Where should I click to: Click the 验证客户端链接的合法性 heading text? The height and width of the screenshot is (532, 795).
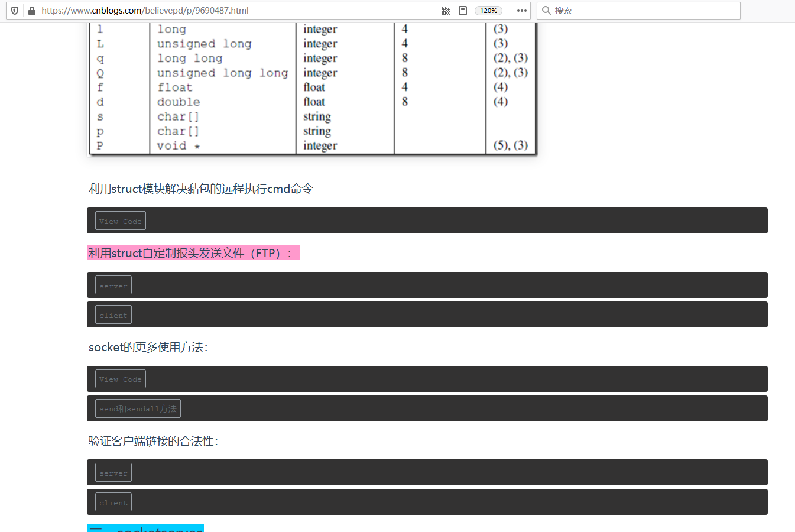click(x=154, y=441)
